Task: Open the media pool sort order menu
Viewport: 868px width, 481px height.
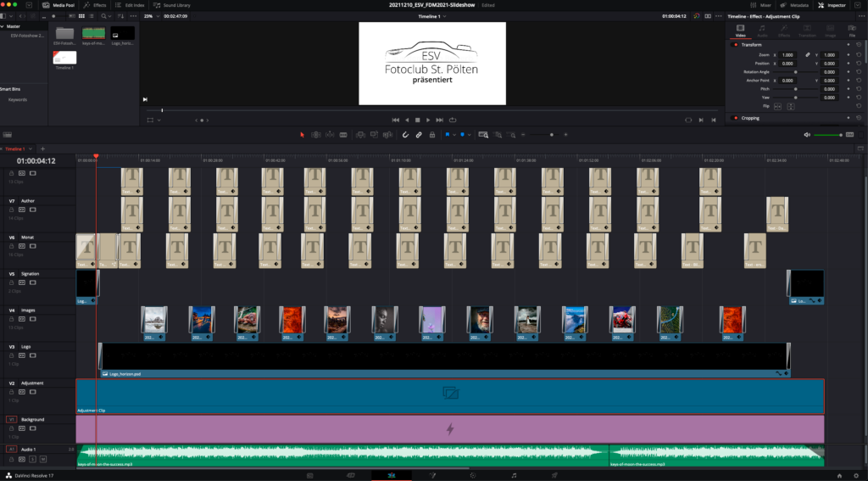Action: tap(120, 16)
